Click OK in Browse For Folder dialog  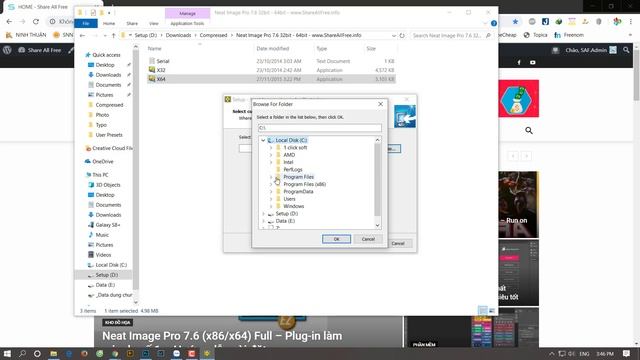coord(336,239)
